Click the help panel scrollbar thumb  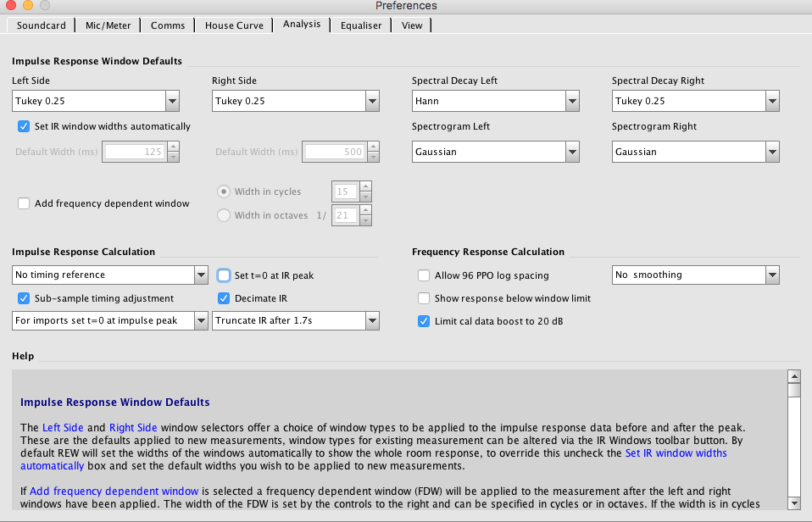tap(794, 390)
